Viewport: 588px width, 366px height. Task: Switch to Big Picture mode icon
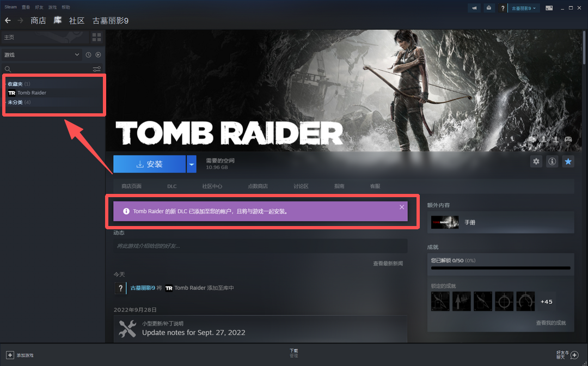point(549,8)
